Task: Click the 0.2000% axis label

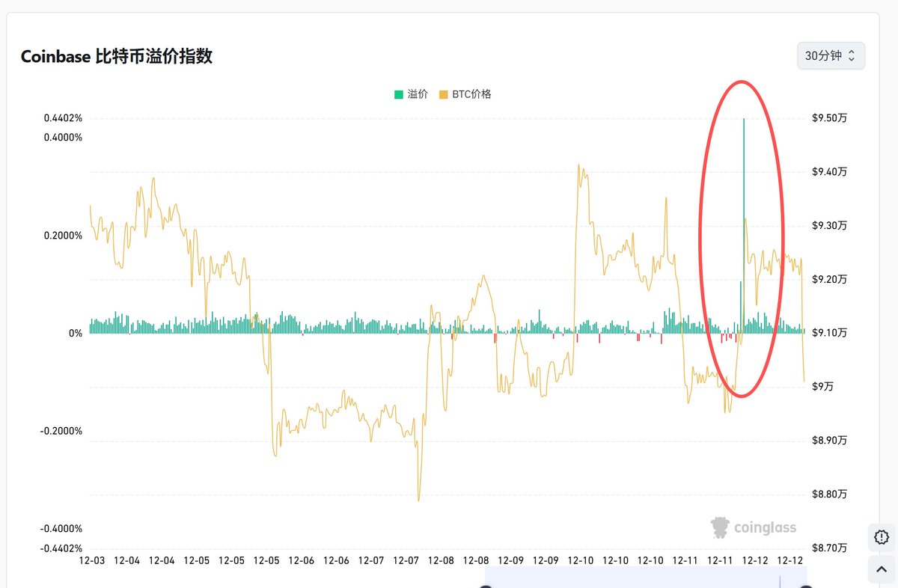Action: coord(61,236)
